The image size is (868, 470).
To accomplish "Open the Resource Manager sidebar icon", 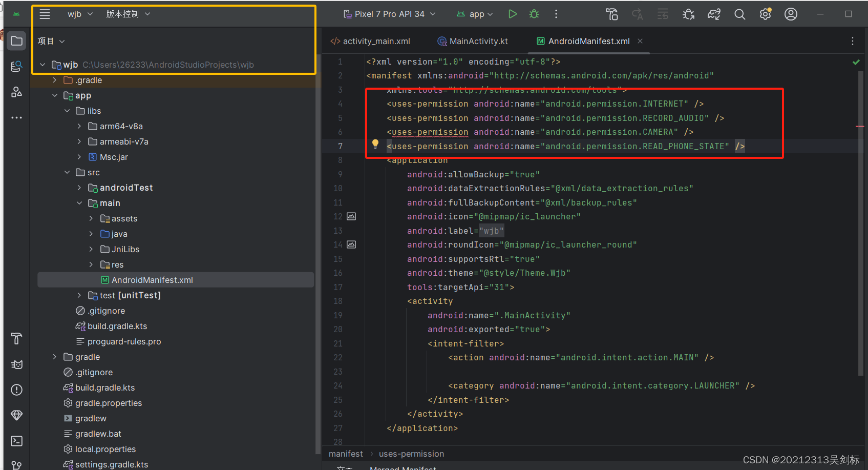I will [17, 67].
